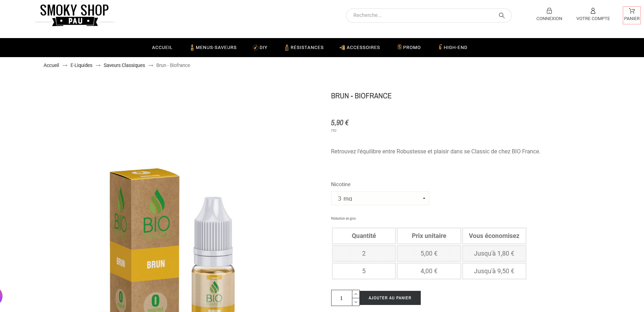The height and width of the screenshot is (312, 644).
Task: Click the quantity input box
Action: (x=342, y=298)
